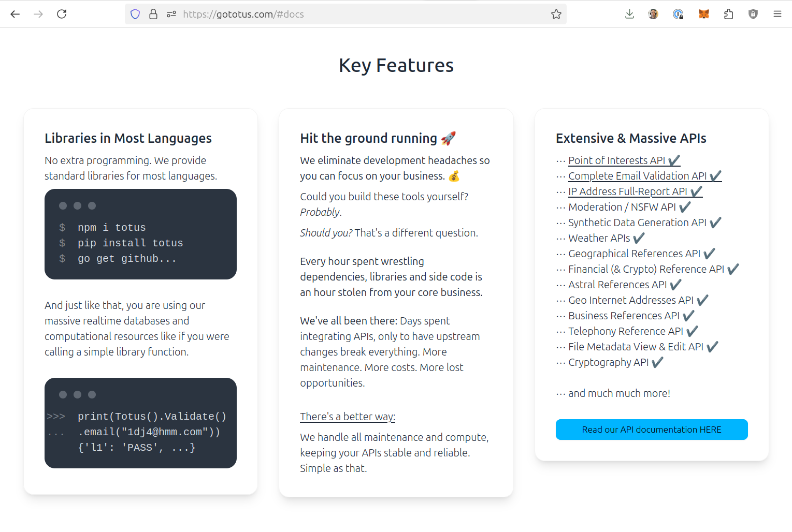Viewport: 792px width, 532px height.
Task: Click 'and much much more!' text
Action: coord(619,393)
